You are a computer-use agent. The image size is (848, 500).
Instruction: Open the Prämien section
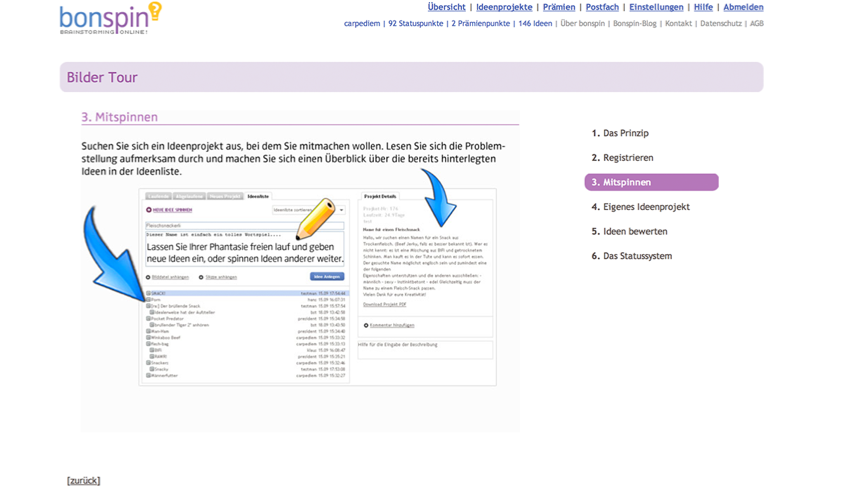[559, 7]
